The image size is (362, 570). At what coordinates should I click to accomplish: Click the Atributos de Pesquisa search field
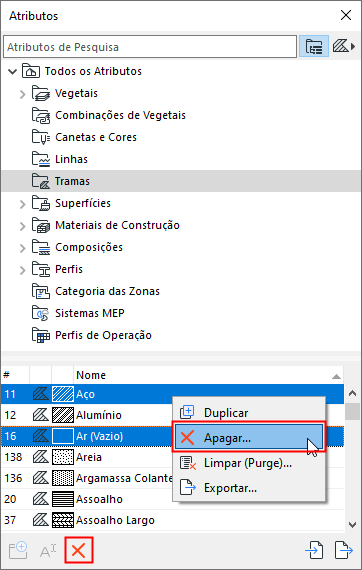150,47
